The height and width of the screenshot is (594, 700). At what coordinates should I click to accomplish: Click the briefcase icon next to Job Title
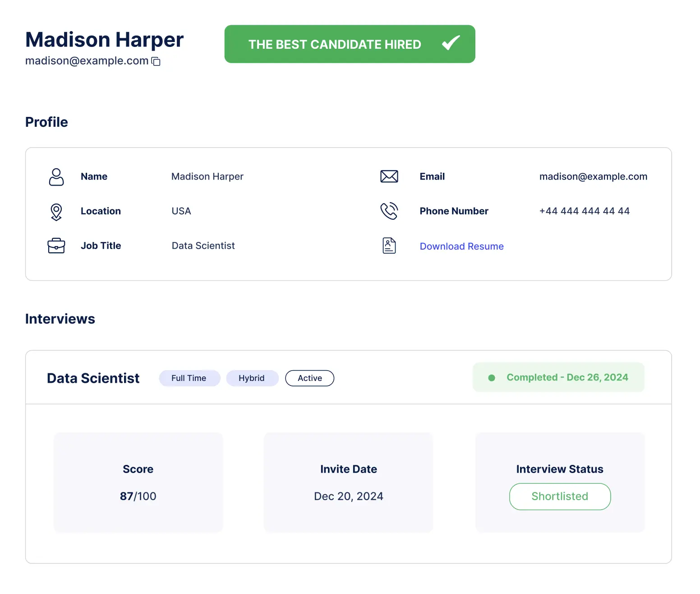pos(56,246)
